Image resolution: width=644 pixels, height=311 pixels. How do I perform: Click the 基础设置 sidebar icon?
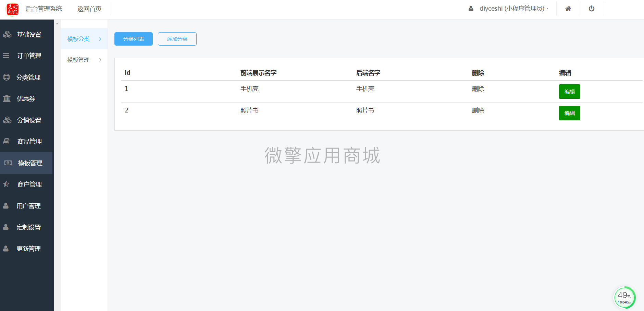7,34
